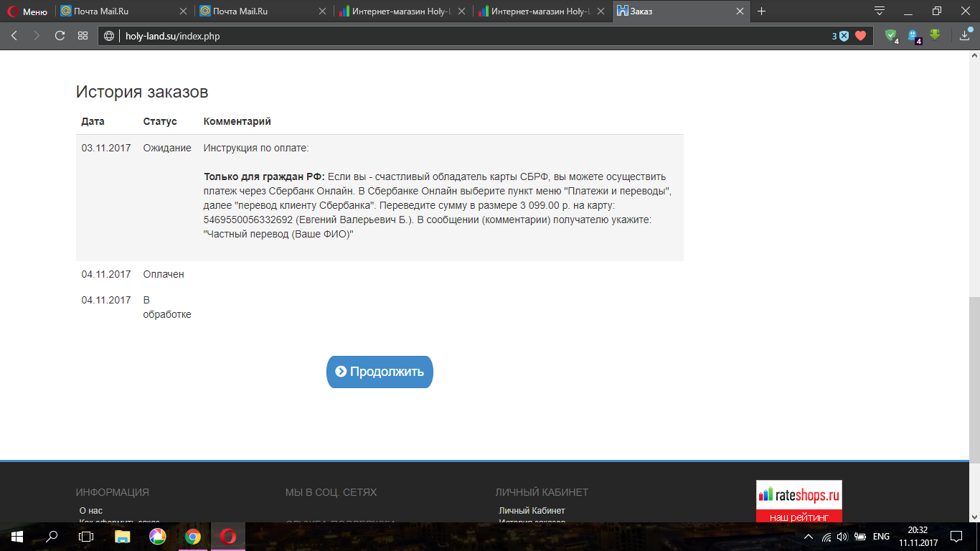Open Task View on the taskbar

click(x=86, y=537)
